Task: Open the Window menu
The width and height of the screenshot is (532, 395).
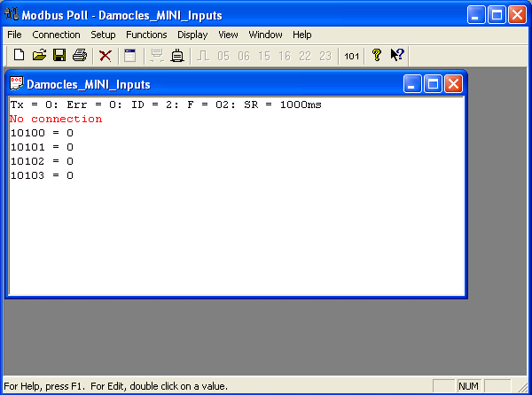Action: tap(265, 35)
